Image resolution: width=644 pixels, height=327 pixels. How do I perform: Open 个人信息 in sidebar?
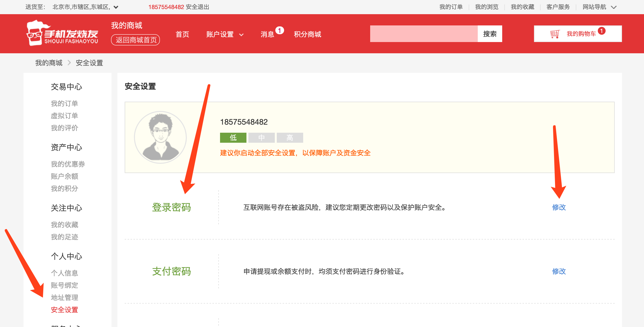click(65, 273)
